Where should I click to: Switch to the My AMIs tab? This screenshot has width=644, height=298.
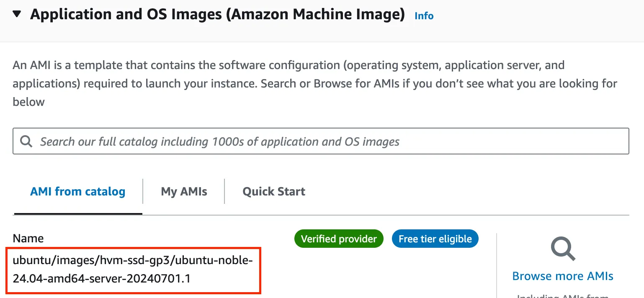click(184, 192)
